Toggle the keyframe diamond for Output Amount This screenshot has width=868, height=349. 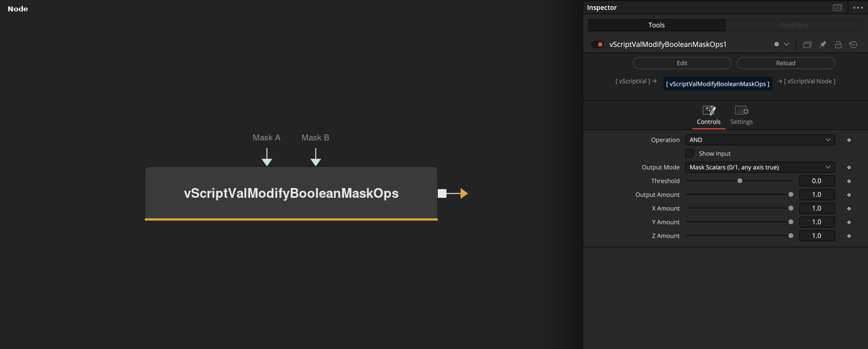(849, 195)
